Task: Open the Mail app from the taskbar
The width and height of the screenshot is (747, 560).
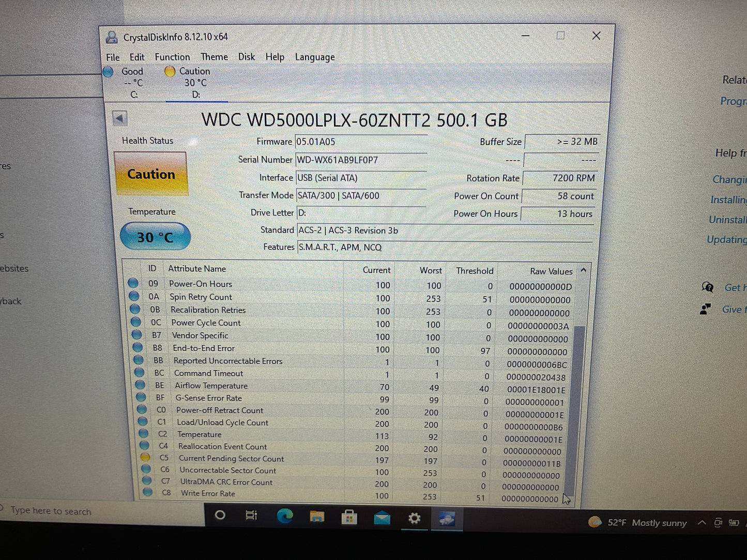Action: click(382, 518)
